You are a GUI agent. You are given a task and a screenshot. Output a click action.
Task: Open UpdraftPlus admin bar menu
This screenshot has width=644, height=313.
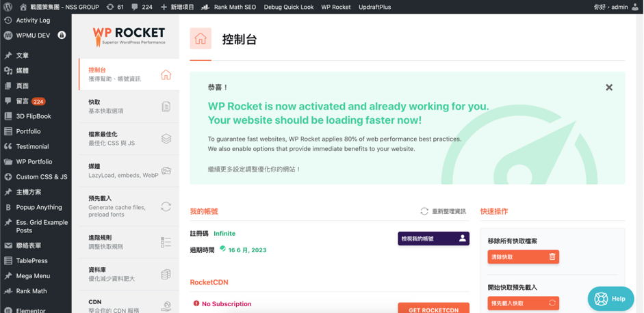pyautogui.click(x=374, y=7)
